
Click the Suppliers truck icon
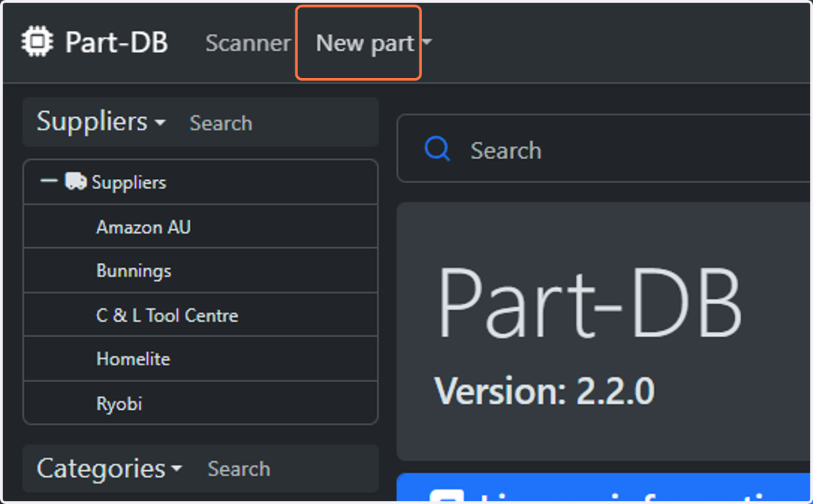pyautogui.click(x=75, y=182)
